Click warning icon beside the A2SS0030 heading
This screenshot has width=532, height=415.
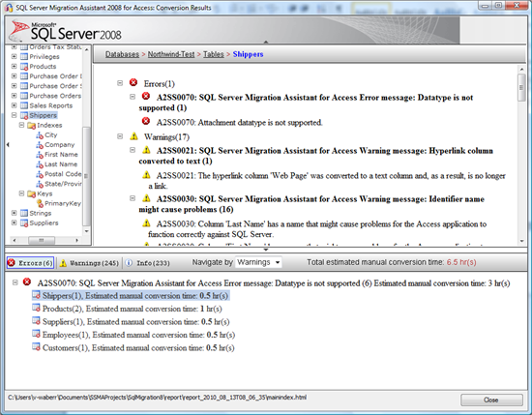(146, 198)
